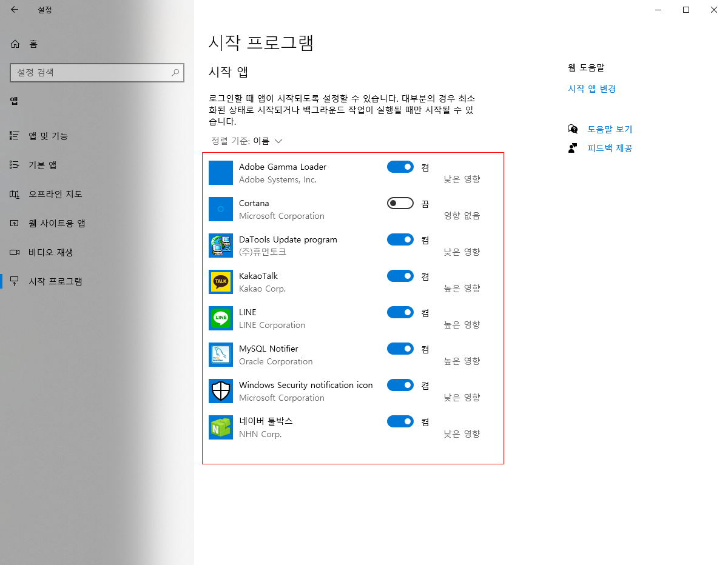The width and height of the screenshot is (728, 565).
Task: Click the 도움말 보기 chat icon
Action: tap(573, 129)
